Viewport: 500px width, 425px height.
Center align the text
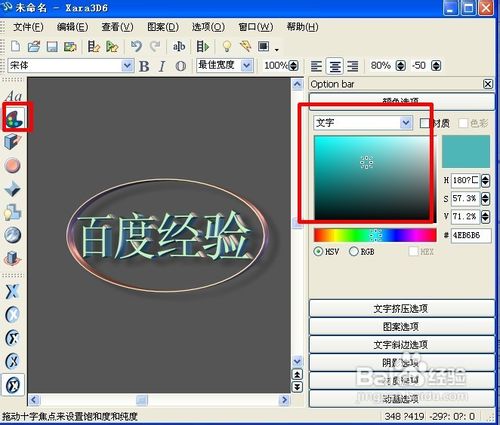(x=335, y=66)
